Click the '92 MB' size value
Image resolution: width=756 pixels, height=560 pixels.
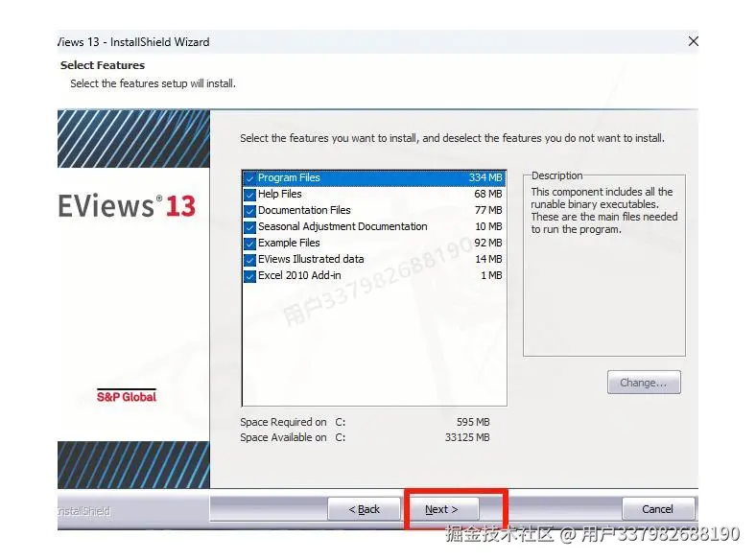[488, 243]
